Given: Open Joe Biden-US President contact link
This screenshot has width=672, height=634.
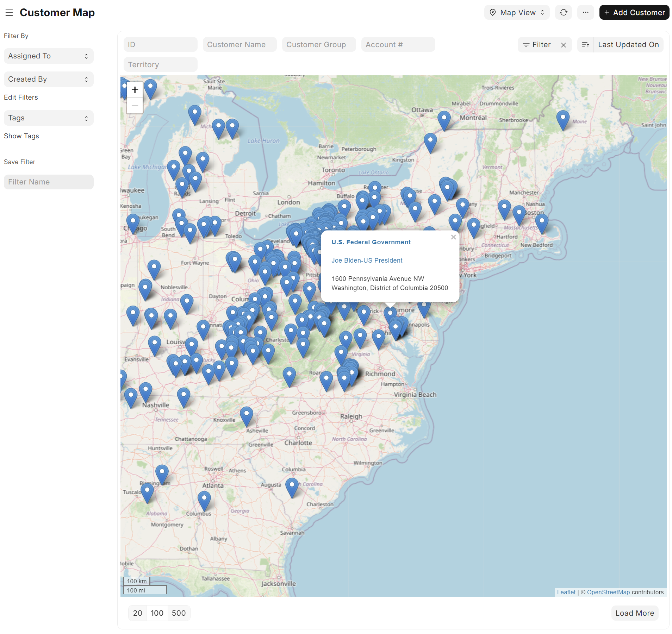Looking at the screenshot, I should click(x=367, y=260).
